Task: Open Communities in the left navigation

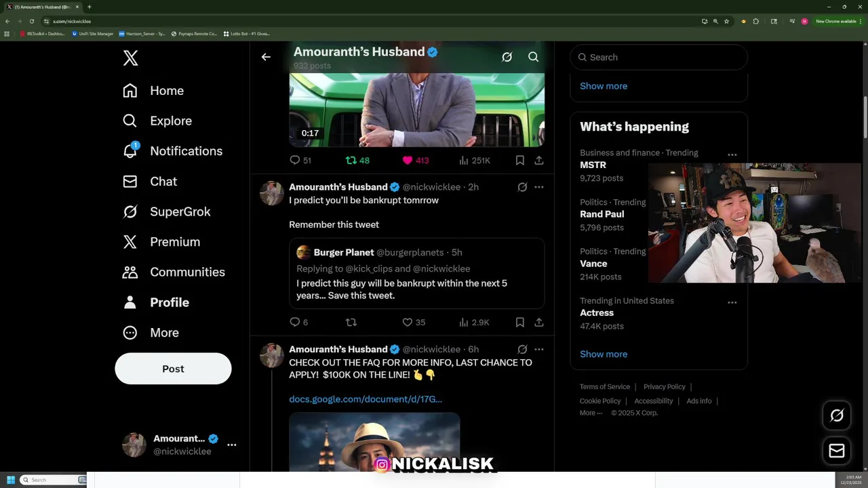Action: tap(174, 272)
